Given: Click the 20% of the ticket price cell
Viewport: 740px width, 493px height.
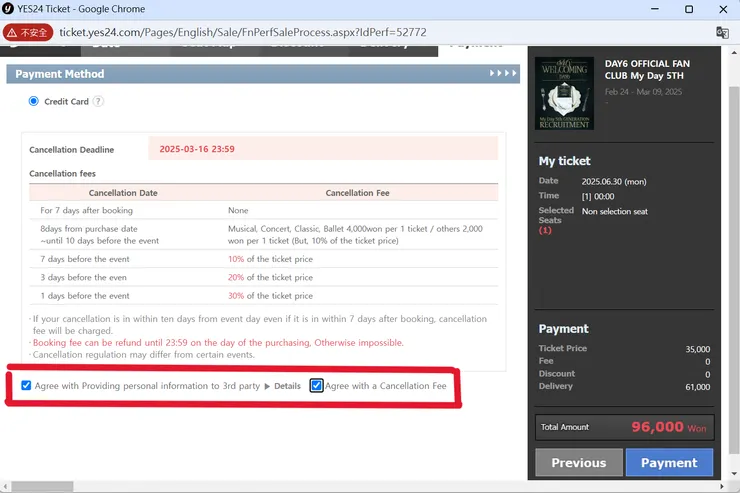Looking at the screenshot, I should tap(270, 277).
